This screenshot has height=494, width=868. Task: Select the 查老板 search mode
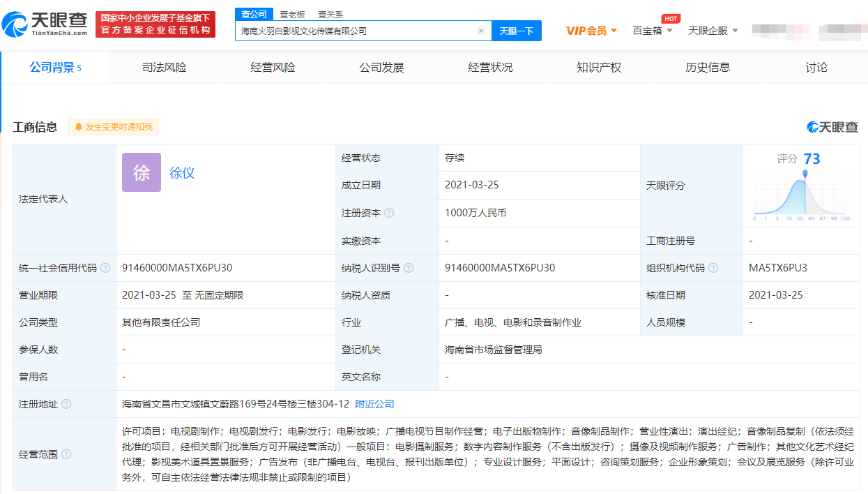(292, 14)
